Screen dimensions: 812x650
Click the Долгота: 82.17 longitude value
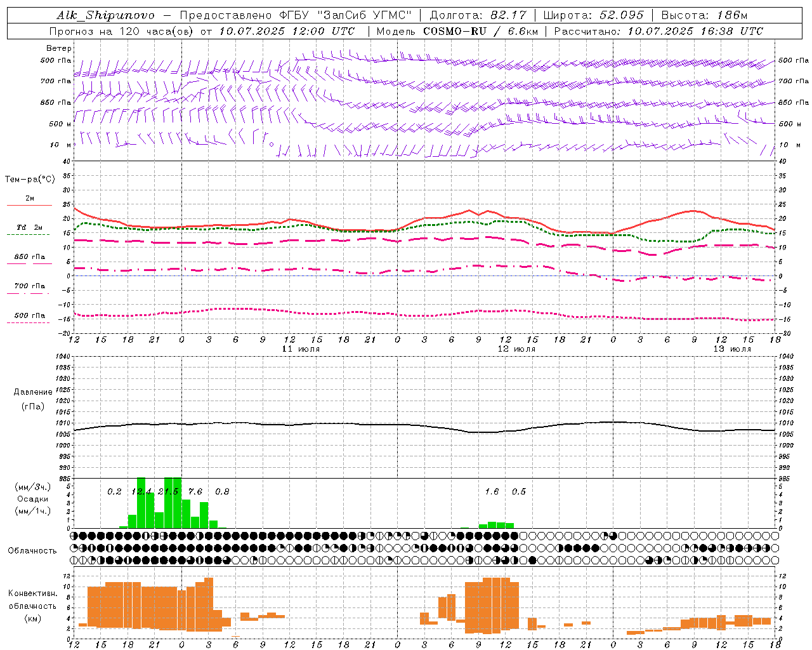478,15
